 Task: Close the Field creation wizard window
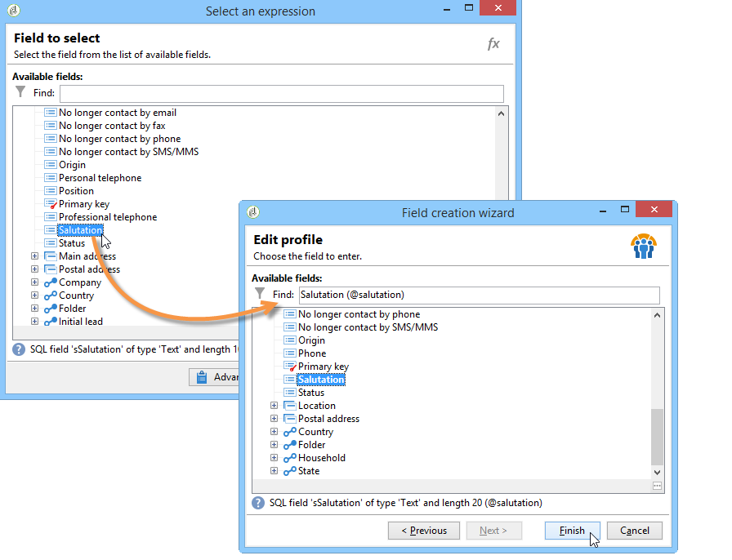(654, 210)
